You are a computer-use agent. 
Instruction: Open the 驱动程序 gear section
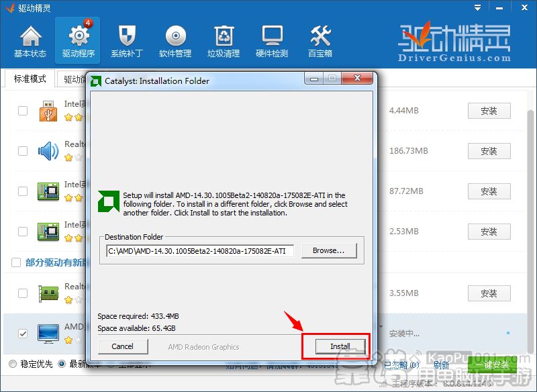(x=78, y=41)
